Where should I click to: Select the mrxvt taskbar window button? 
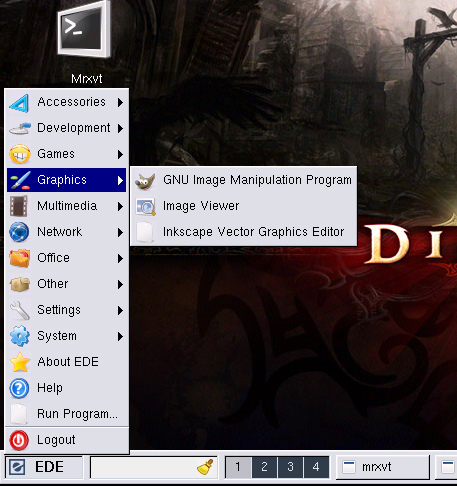(383, 467)
